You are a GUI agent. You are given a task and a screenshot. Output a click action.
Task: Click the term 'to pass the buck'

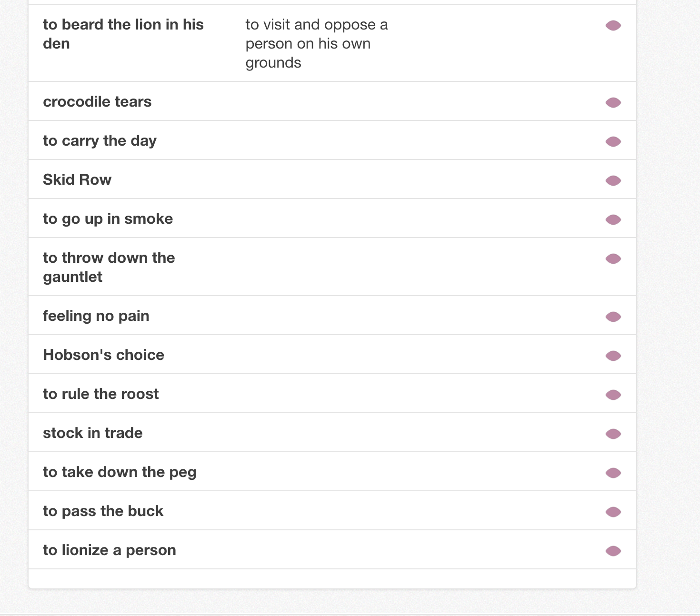[x=103, y=511]
